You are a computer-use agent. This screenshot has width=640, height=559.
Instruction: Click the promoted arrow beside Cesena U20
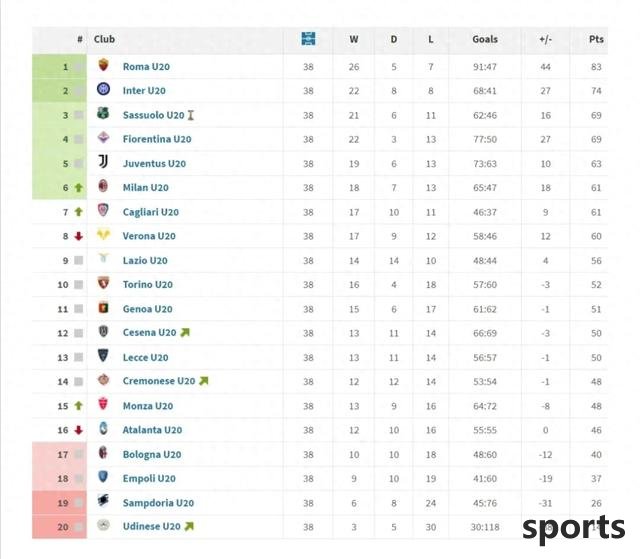click(x=185, y=333)
